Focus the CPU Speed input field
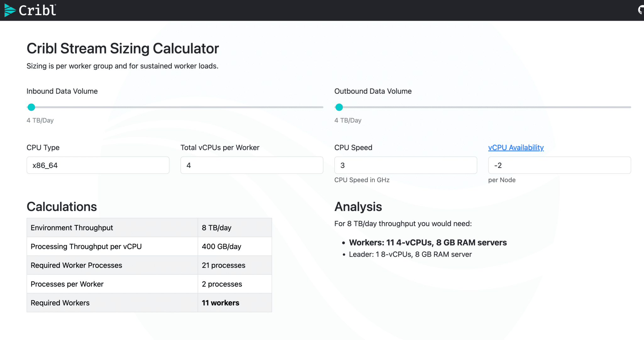The width and height of the screenshot is (644, 340). click(x=406, y=165)
